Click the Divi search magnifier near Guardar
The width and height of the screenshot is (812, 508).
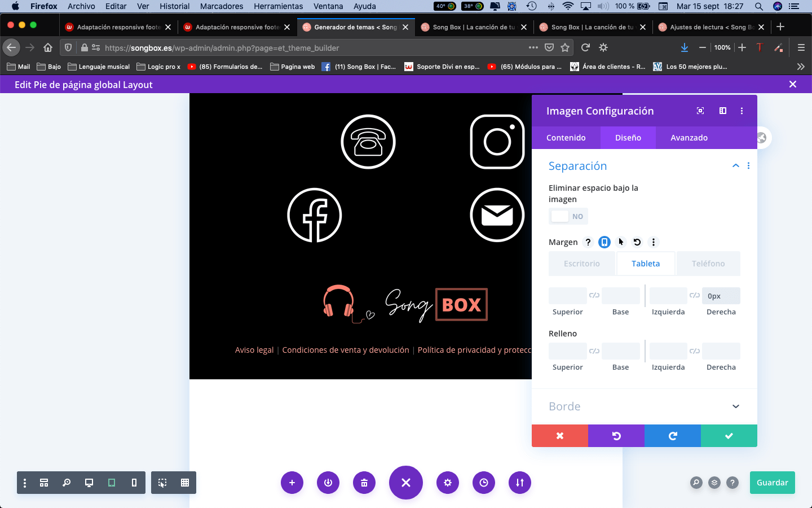696,483
